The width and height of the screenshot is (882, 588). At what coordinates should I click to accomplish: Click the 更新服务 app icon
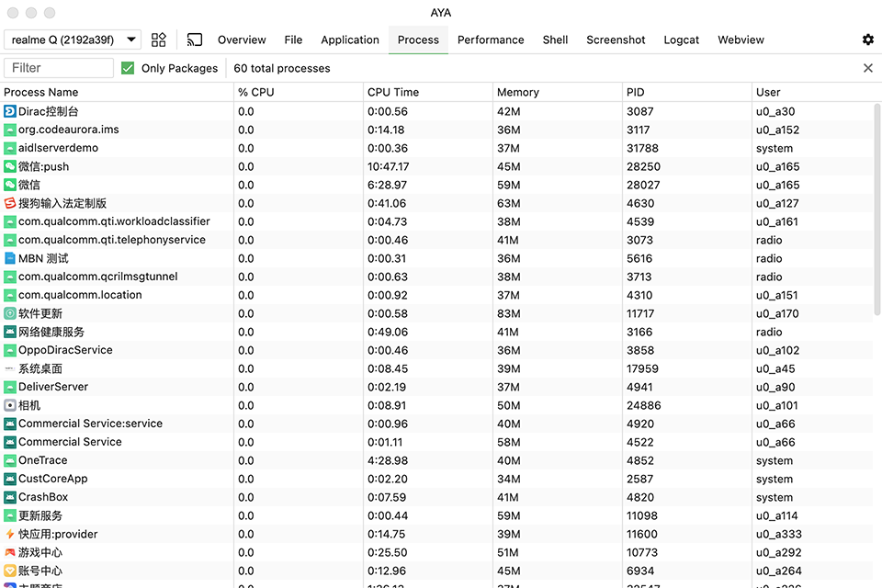coord(9,515)
